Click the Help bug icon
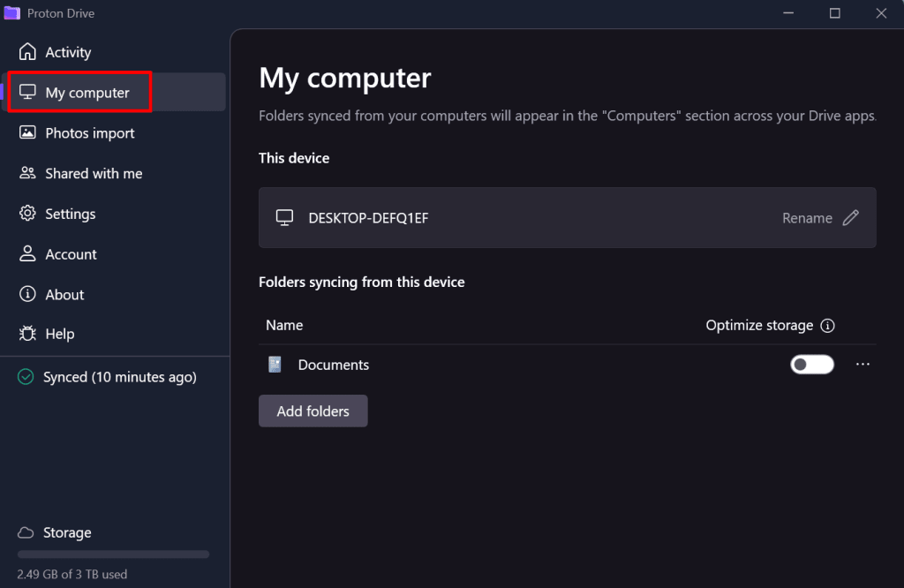Image resolution: width=904 pixels, height=588 pixels. (x=27, y=333)
